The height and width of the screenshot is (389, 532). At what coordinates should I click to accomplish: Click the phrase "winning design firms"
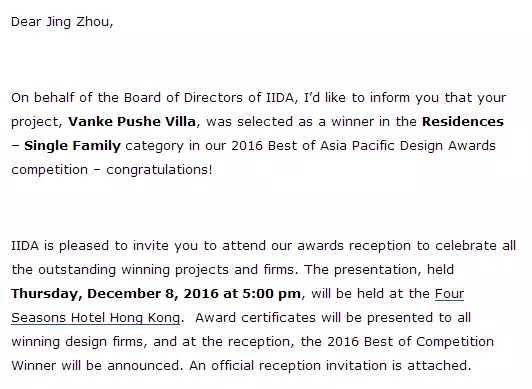pos(77,342)
